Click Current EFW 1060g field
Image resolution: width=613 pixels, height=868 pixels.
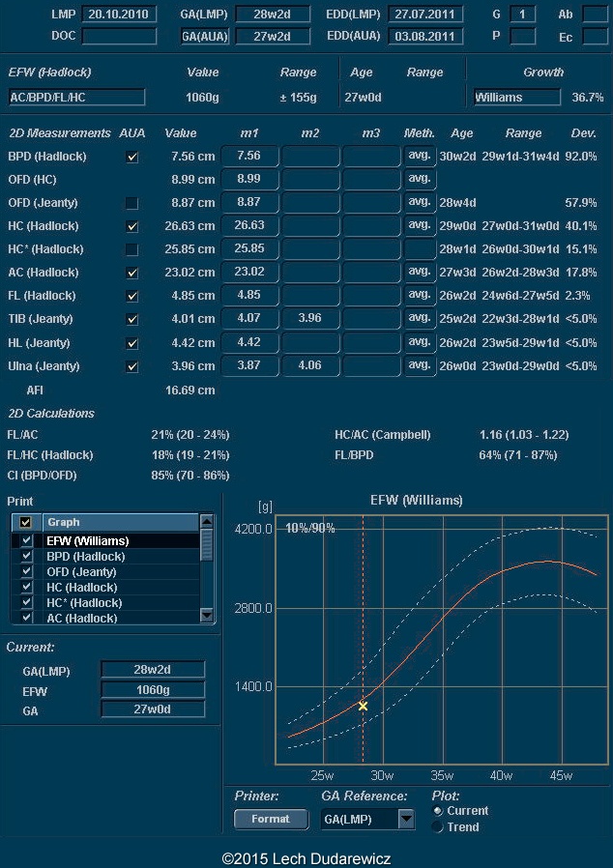(153, 690)
